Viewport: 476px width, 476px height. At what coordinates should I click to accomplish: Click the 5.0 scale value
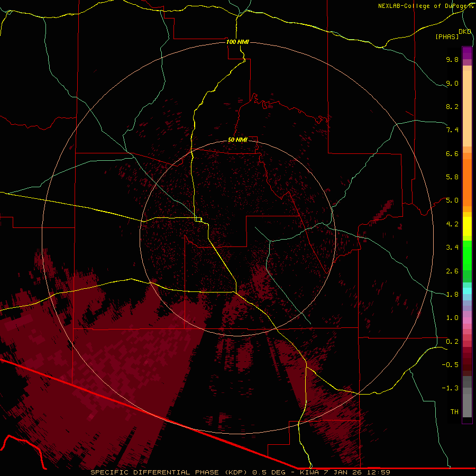[x=452, y=200]
